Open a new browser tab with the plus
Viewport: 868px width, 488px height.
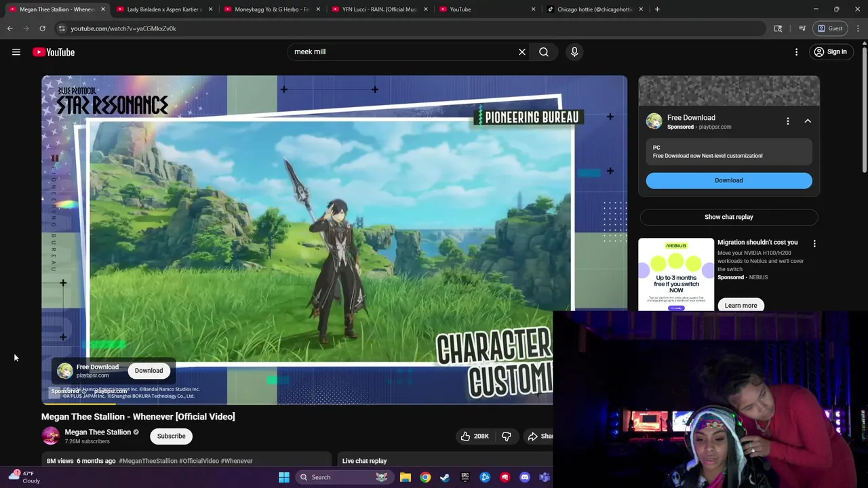click(657, 9)
